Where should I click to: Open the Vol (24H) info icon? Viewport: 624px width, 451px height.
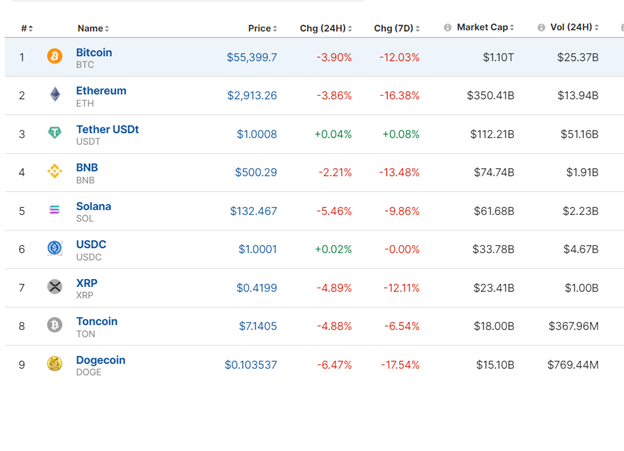541,28
